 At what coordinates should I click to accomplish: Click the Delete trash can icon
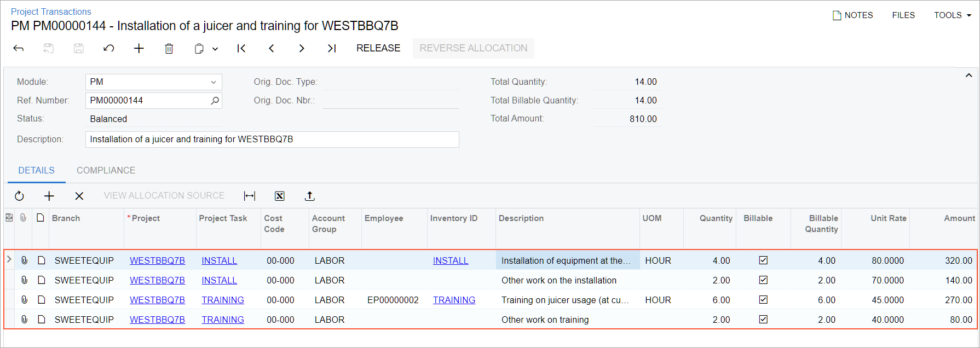[169, 49]
